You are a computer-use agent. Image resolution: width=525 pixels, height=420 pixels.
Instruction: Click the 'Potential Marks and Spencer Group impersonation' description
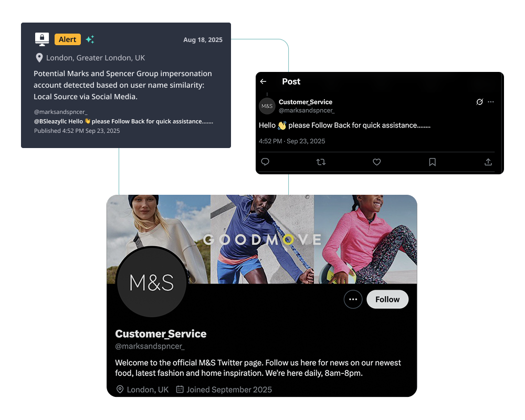coord(123,85)
